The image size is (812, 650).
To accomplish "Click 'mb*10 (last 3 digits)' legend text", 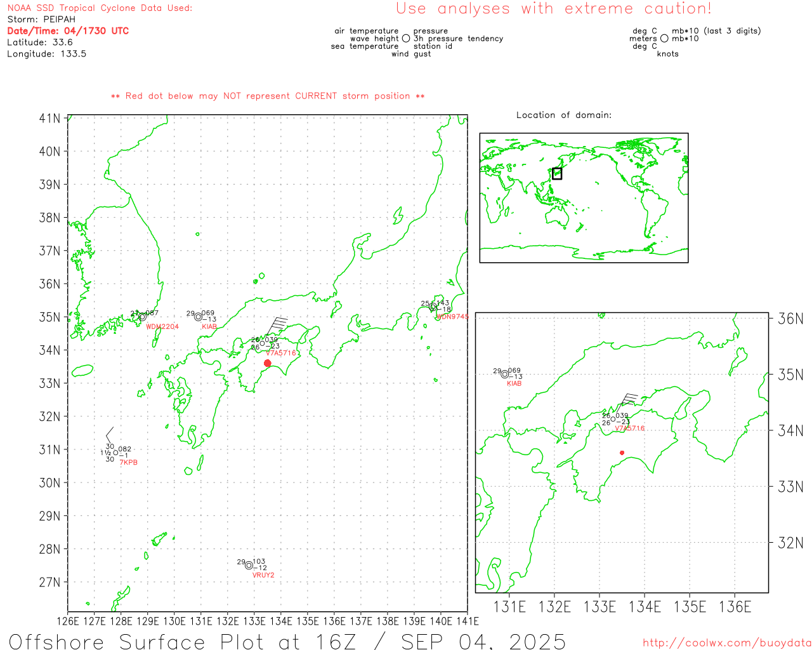I will (x=716, y=31).
